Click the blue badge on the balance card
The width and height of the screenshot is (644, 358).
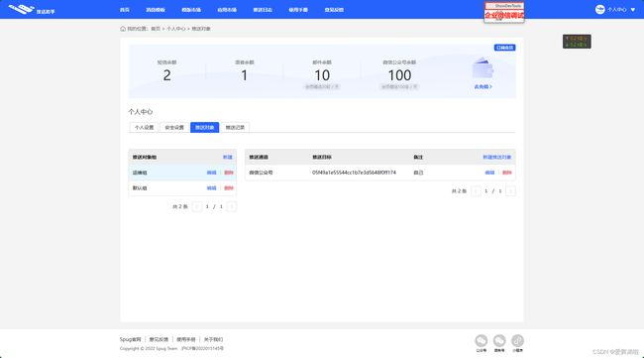(x=504, y=48)
